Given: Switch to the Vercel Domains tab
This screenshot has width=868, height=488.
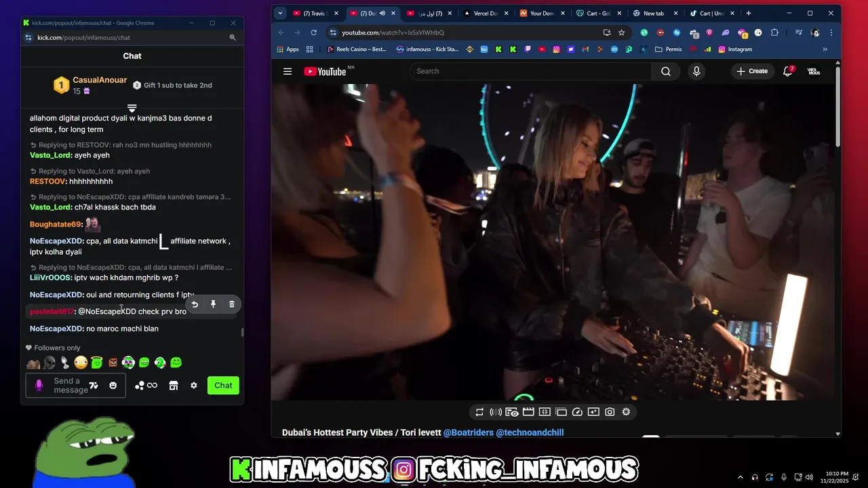Looking at the screenshot, I should pos(485,14).
